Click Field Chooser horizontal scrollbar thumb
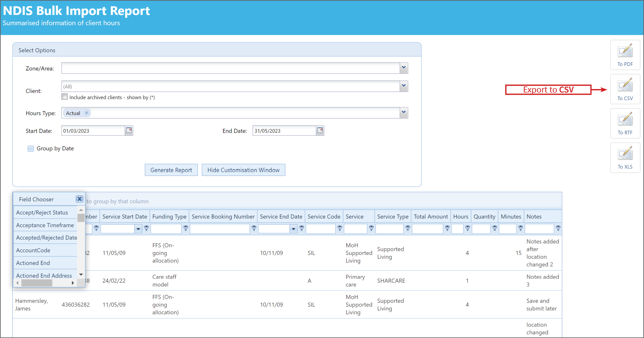This screenshot has height=338, width=644. (x=37, y=283)
